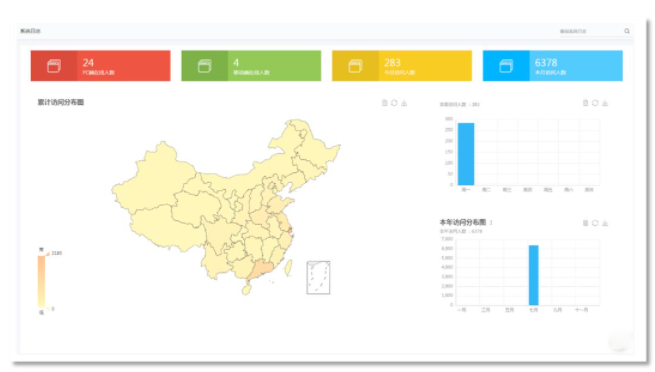Image resolution: width=655 pixels, height=372 pixels.
Task: Click the July bar in yearly chart
Action: coord(533,275)
